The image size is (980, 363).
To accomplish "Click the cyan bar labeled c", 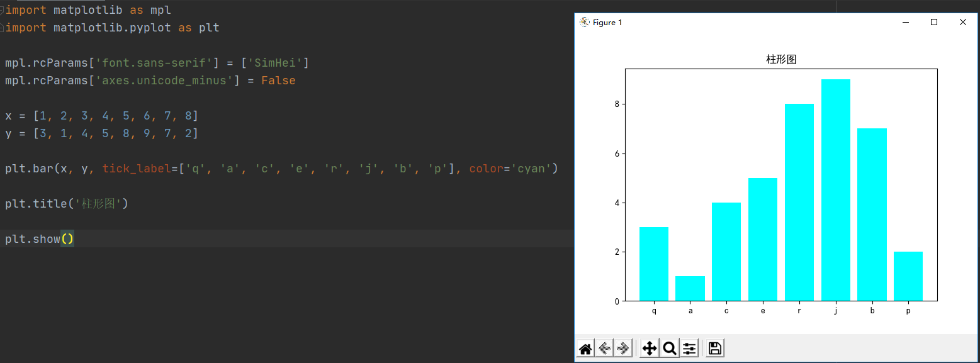I will coord(726,252).
